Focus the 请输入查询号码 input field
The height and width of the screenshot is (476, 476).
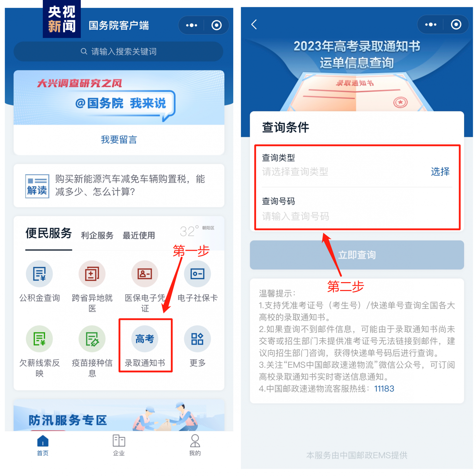click(x=357, y=216)
